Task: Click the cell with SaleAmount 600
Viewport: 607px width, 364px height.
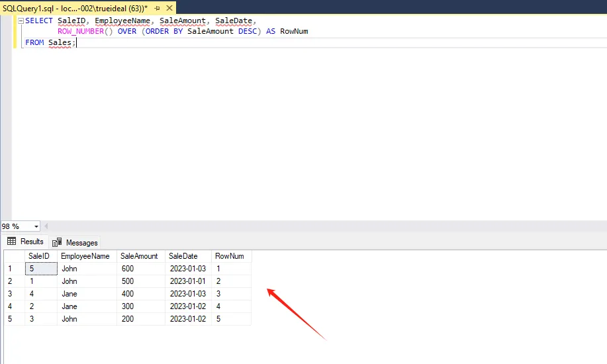Action: pyautogui.click(x=141, y=269)
